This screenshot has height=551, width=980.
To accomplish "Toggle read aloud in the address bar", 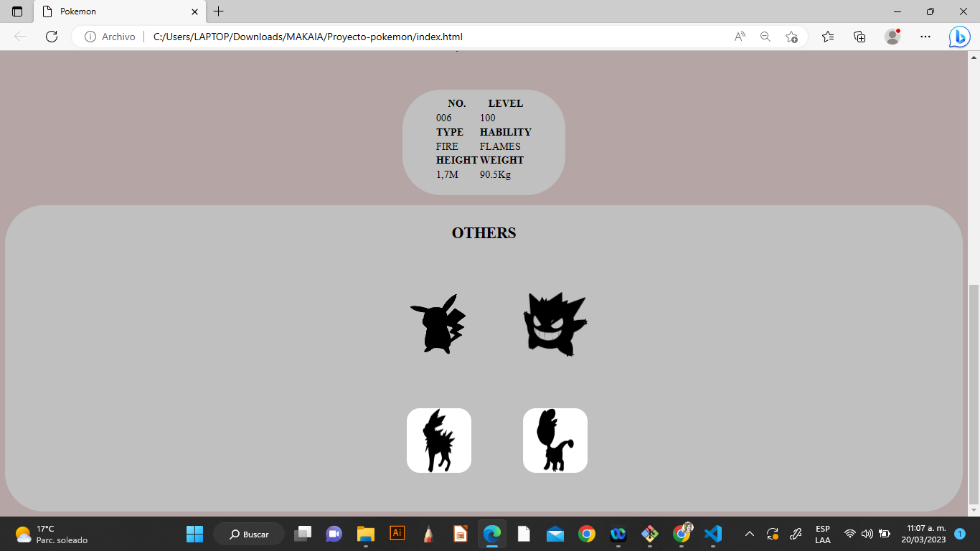I will click(x=738, y=36).
